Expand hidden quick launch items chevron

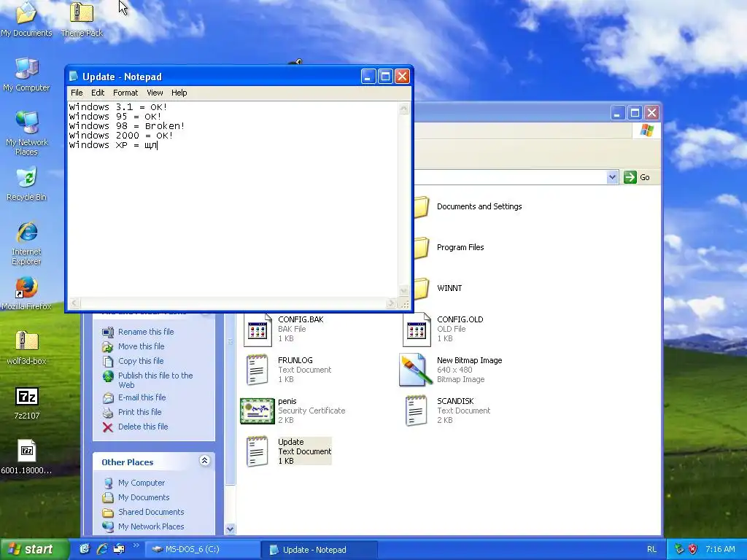coord(136,545)
